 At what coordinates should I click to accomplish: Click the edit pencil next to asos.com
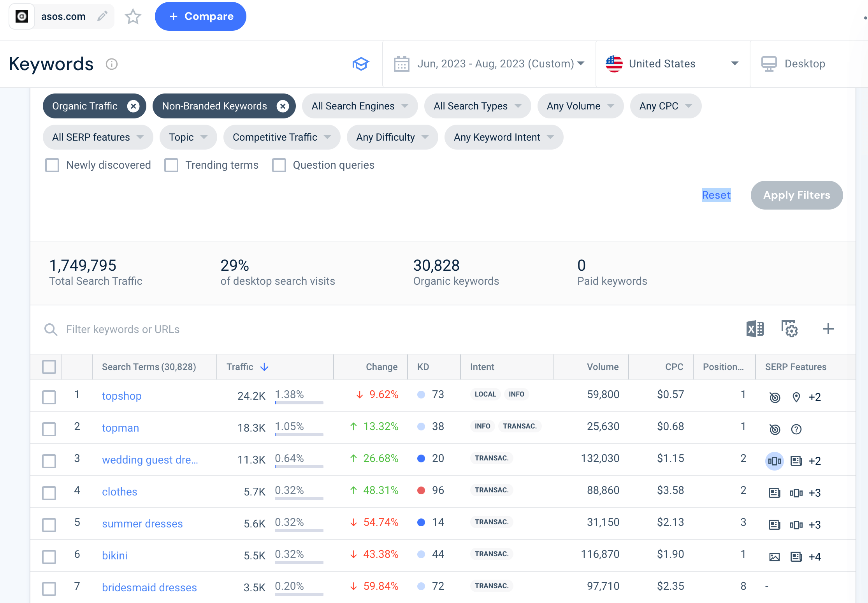click(102, 16)
